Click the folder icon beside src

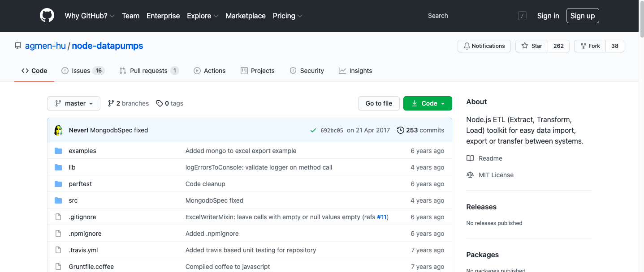point(58,200)
